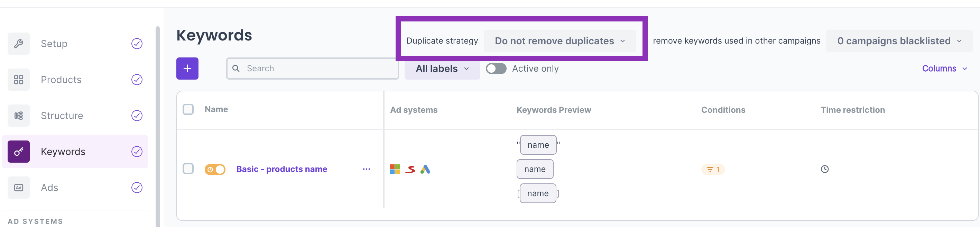The height and width of the screenshot is (227, 980).
Task: Expand the 0 campaigns blacklisted dropdown
Action: (x=899, y=41)
